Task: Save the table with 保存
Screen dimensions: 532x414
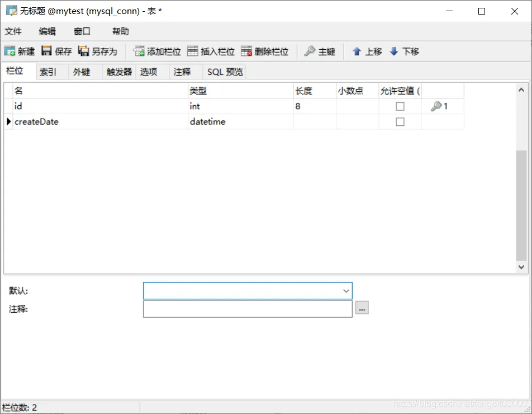Action: tap(56, 51)
